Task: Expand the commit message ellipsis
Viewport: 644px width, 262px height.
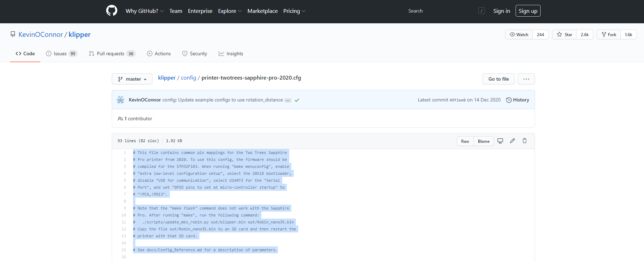Action: (x=288, y=100)
